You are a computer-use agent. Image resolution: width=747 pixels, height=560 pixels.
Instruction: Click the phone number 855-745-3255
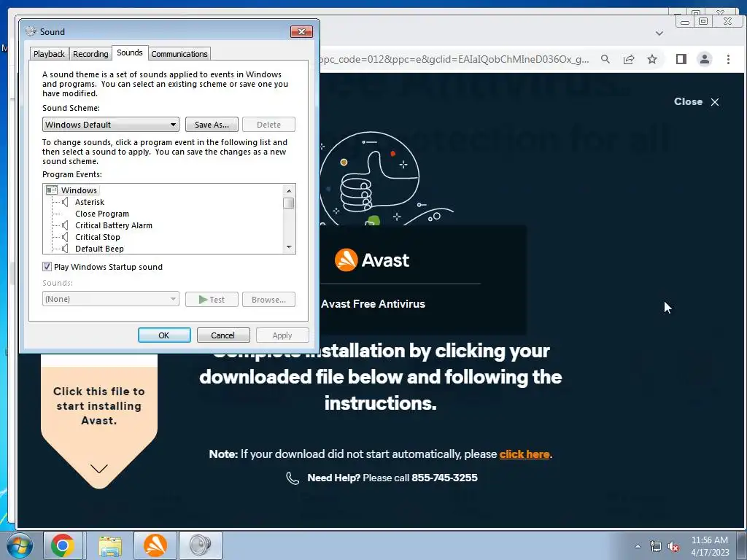(444, 478)
